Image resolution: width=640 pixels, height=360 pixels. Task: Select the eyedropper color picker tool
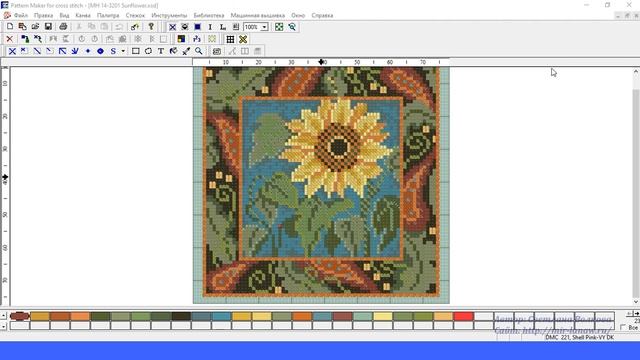tap(186, 51)
